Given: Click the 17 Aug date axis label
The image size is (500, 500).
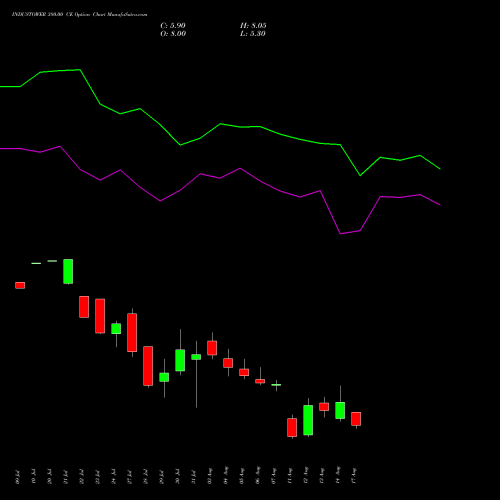Looking at the screenshot, I should click(x=354, y=476).
